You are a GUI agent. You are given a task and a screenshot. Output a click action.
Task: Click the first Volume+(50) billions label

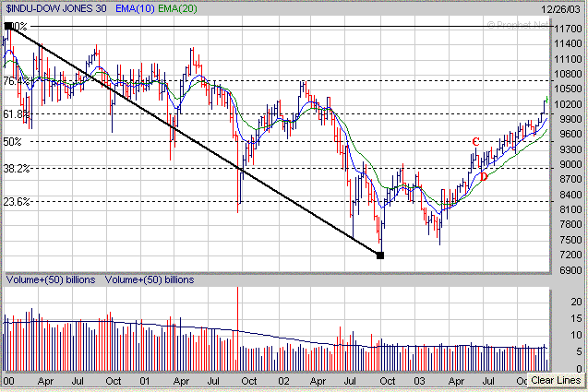[x=52, y=279]
